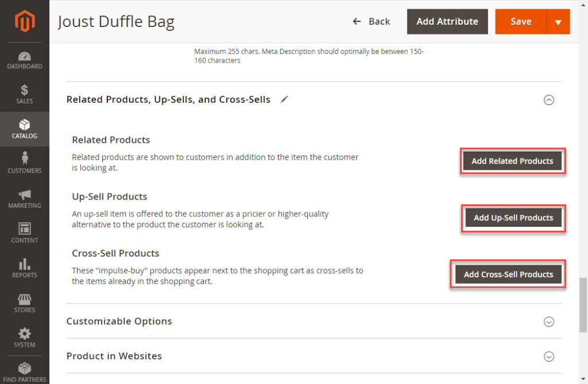The image size is (588, 384).
Task: Open the Dashboard sidebar section
Action: point(25,61)
